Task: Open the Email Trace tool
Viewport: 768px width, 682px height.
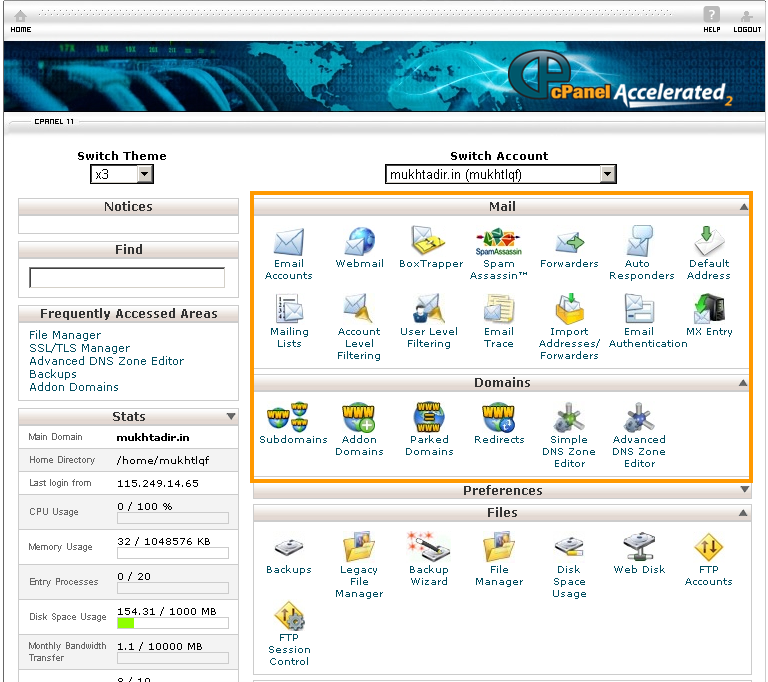Action: [499, 309]
